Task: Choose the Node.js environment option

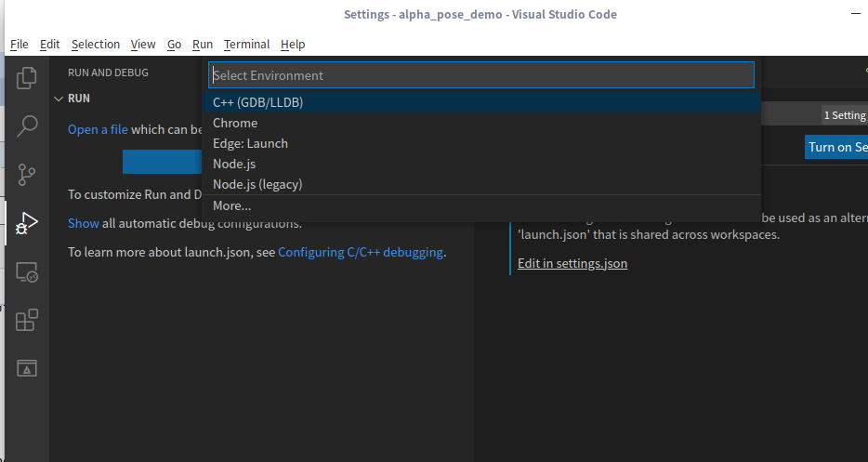Action: pos(481,164)
